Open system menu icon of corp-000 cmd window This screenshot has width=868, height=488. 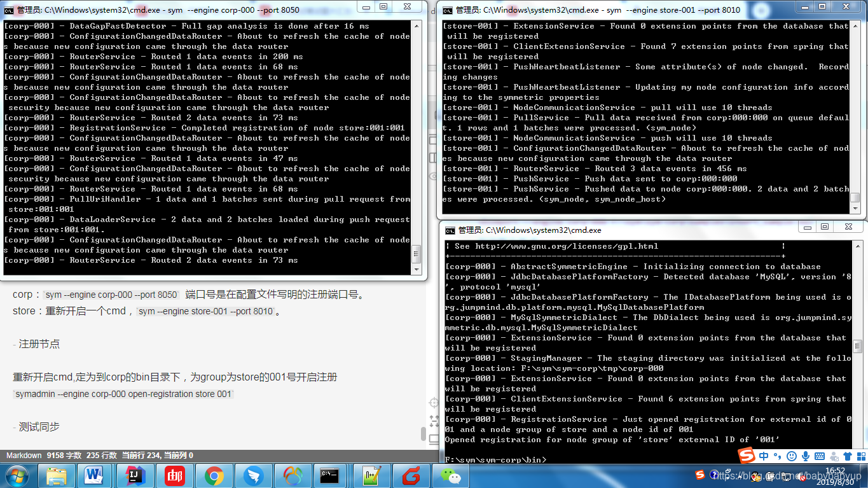(x=8, y=10)
